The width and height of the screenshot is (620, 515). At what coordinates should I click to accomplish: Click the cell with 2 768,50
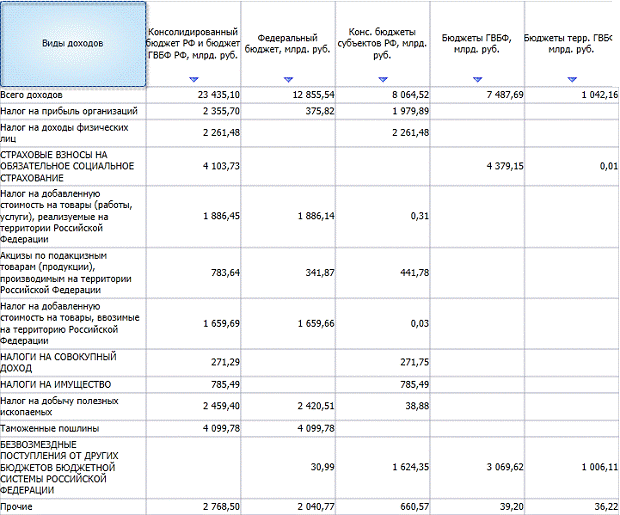[x=193, y=507]
